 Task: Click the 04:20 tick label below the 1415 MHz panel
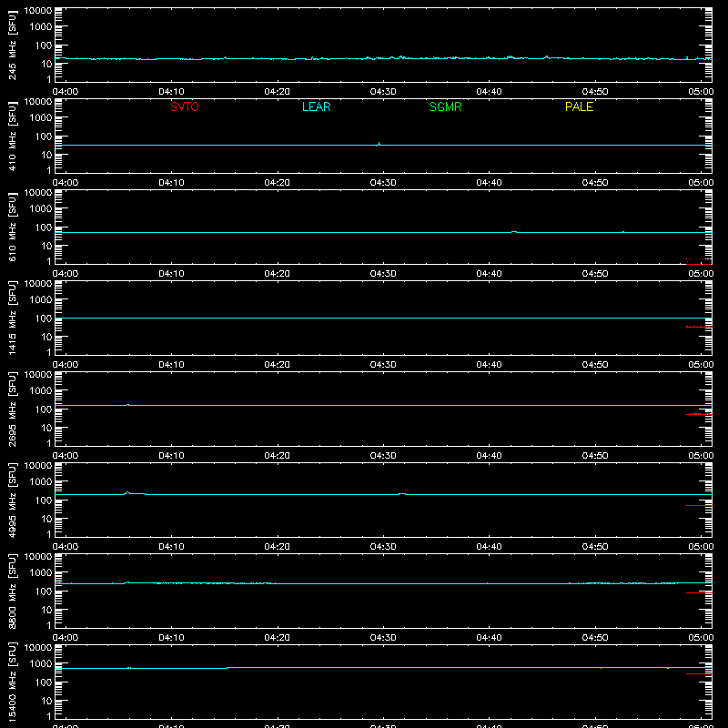pyautogui.click(x=278, y=365)
